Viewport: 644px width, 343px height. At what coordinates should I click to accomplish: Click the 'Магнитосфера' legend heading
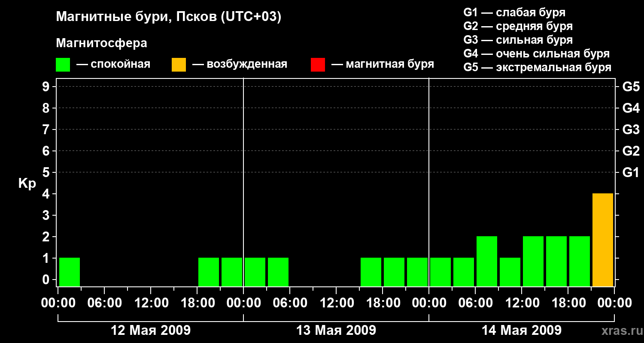click(101, 43)
